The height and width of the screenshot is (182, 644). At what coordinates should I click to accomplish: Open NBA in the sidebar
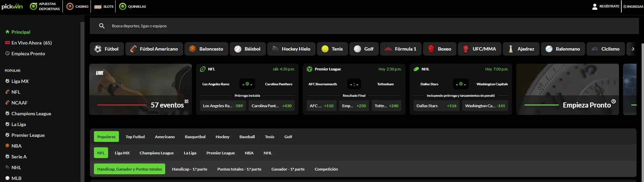click(x=16, y=146)
